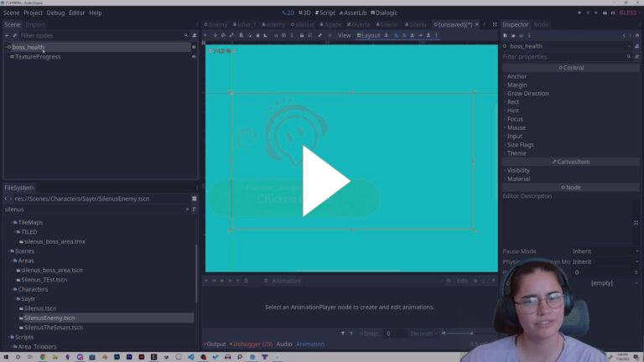
Task: Open the Debugger bottom panel
Action: pyautogui.click(x=250, y=344)
